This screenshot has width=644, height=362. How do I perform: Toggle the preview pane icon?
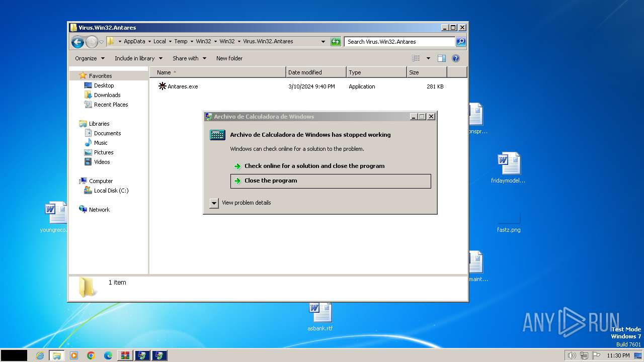tap(441, 58)
